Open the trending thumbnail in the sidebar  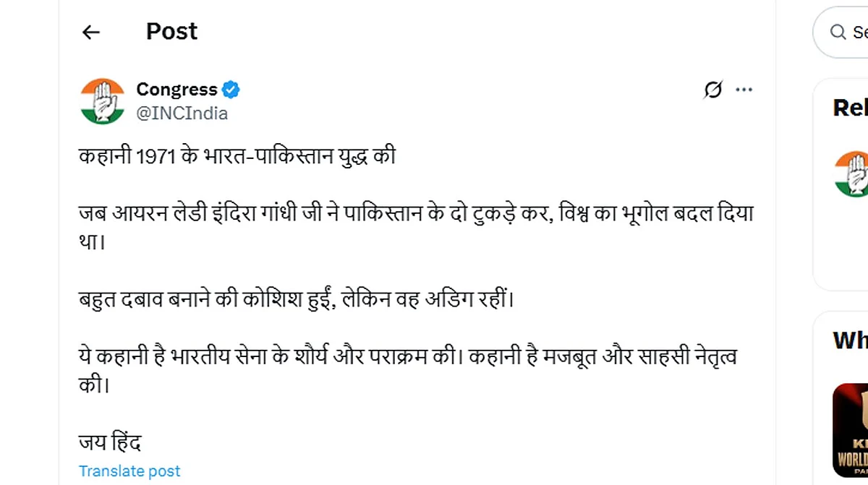point(850,430)
